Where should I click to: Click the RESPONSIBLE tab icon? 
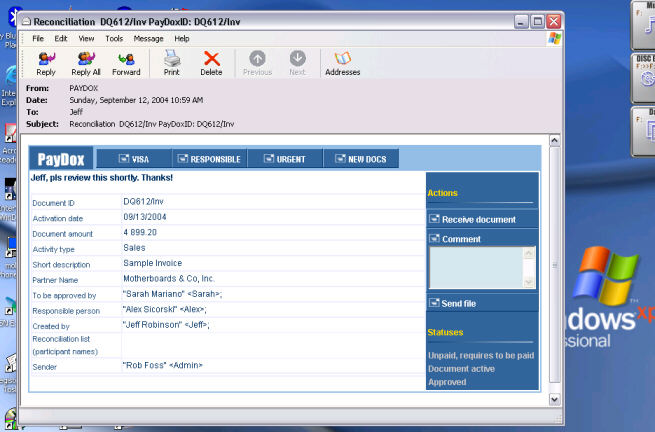pyautogui.click(x=183, y=159)
